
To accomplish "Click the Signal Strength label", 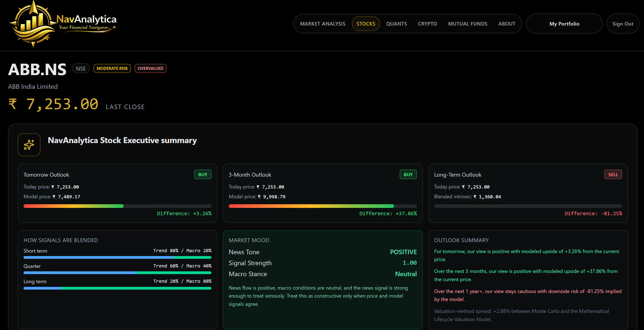I will [x=250, y=263].
